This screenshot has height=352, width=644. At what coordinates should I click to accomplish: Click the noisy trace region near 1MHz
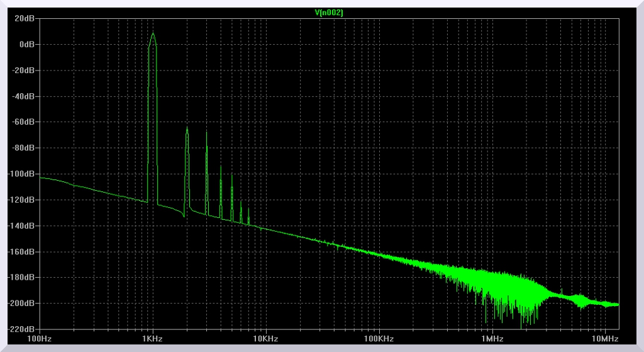[492, 287]
